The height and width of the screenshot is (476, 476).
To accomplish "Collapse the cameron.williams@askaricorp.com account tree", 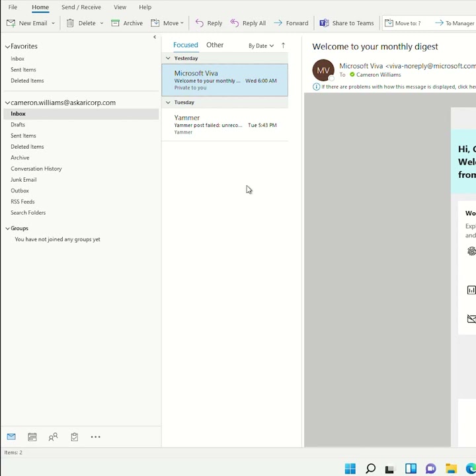I will pos(7,103).
